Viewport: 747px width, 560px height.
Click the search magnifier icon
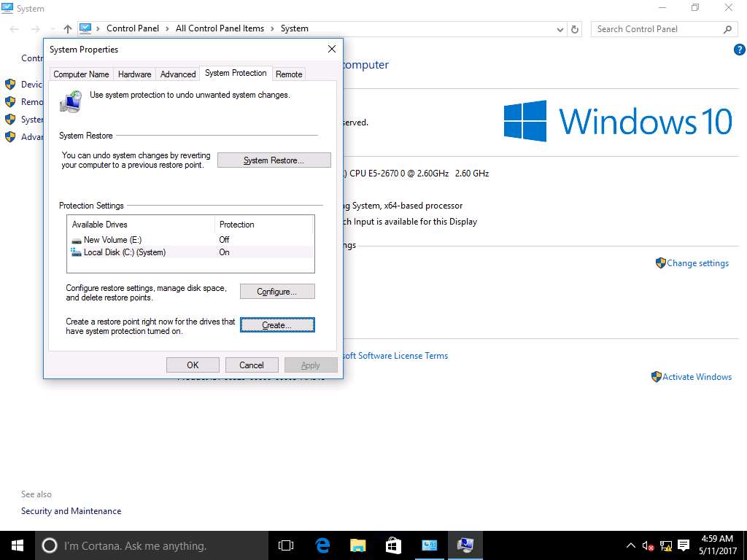[727, 29]
